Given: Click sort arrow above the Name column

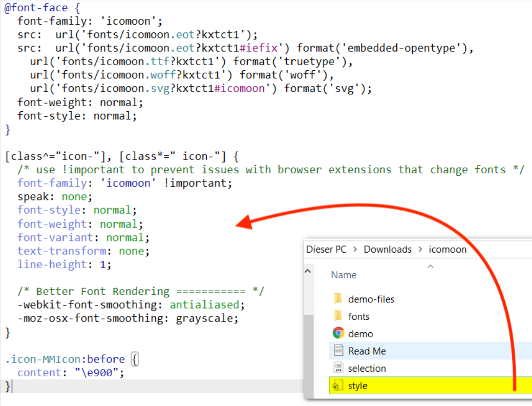Looking at the screenshot, I should coord(430,267).
